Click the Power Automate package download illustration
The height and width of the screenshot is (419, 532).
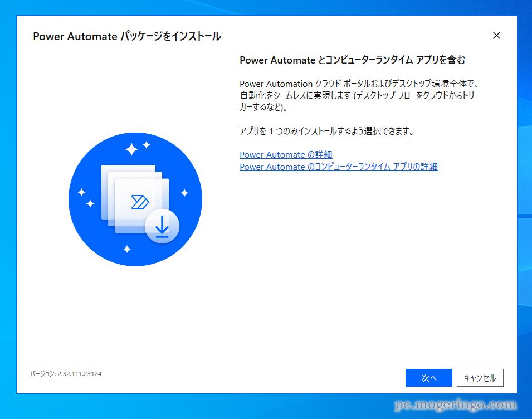click(x=135, y=199)
